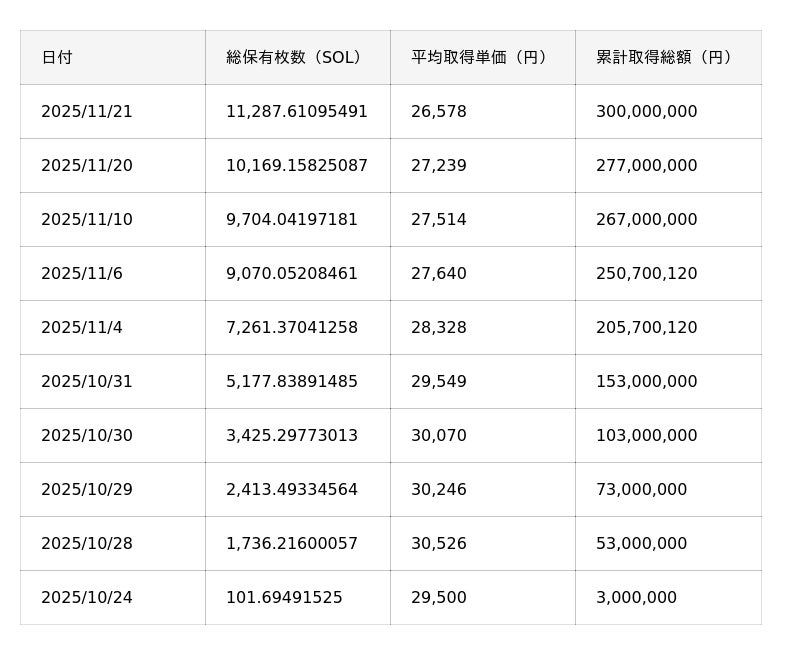
Task: Select the 2025/11/21 date cell
Action: click(87, 112)
